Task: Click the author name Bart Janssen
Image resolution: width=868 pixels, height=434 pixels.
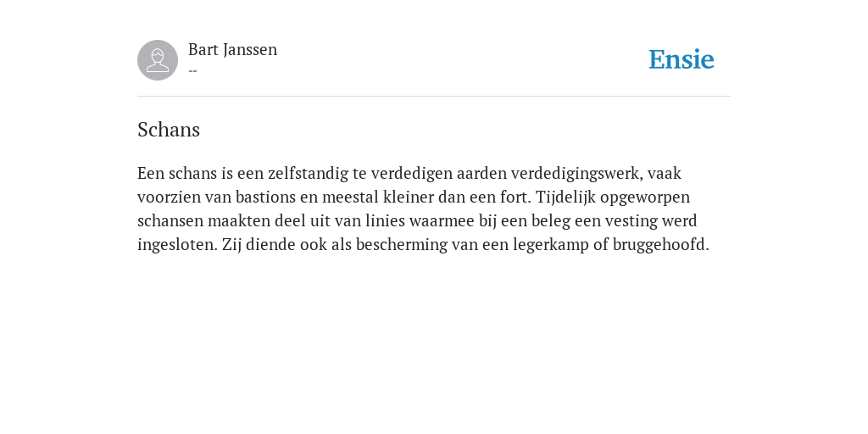Action: point(232,50)
